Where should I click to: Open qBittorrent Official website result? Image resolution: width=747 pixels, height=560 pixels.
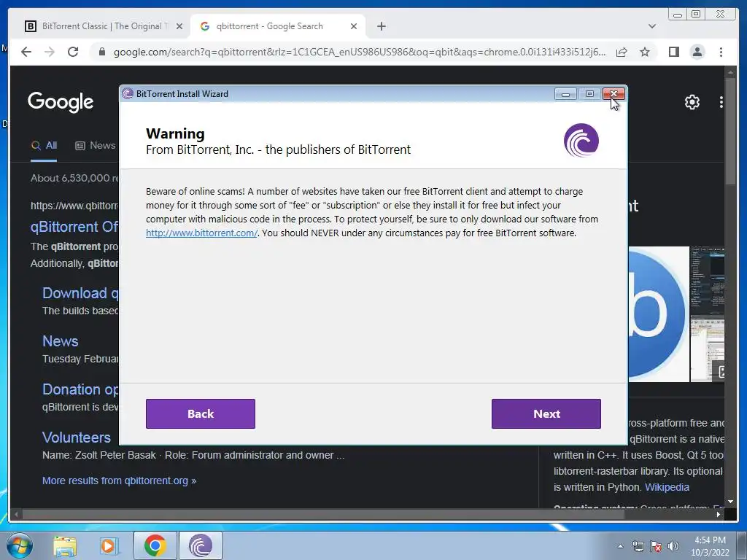pyautogui.click(x=74, y=227)
